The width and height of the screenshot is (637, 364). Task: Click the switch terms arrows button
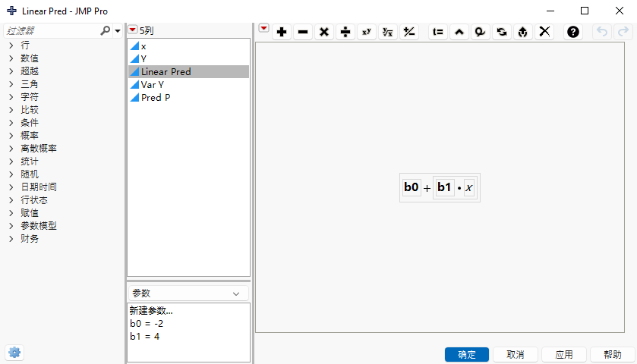click(x=502, y=32)
